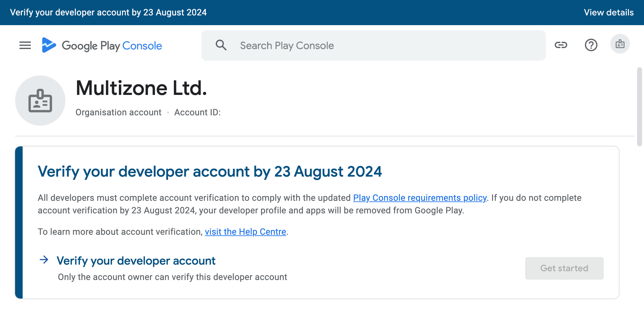The height and width of the screenshot is (313, 644).
Task: Open the help question mark icon
Action: 591,45
